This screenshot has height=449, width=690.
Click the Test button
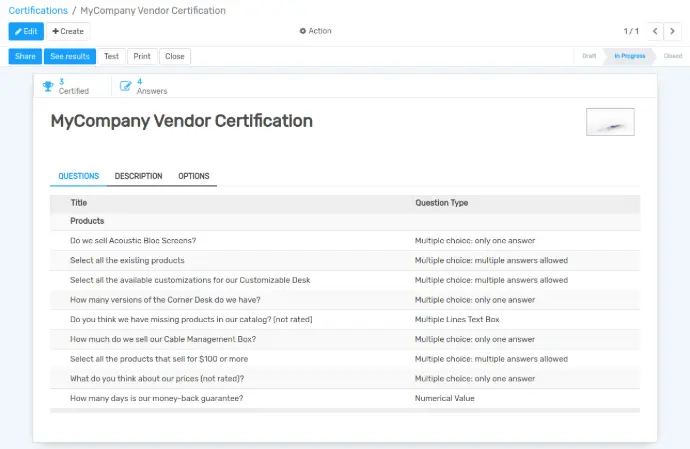tap(111, 56)
